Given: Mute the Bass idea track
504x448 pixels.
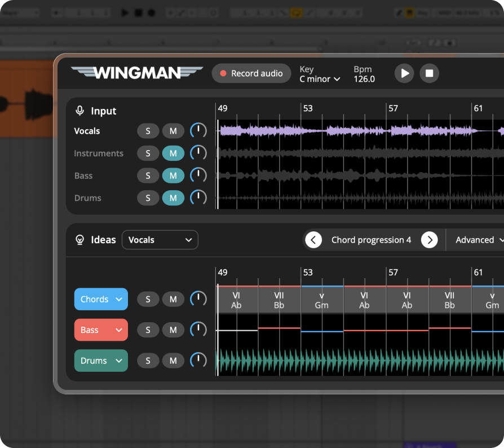Looking at the screenshot, I should pos(173,330).
